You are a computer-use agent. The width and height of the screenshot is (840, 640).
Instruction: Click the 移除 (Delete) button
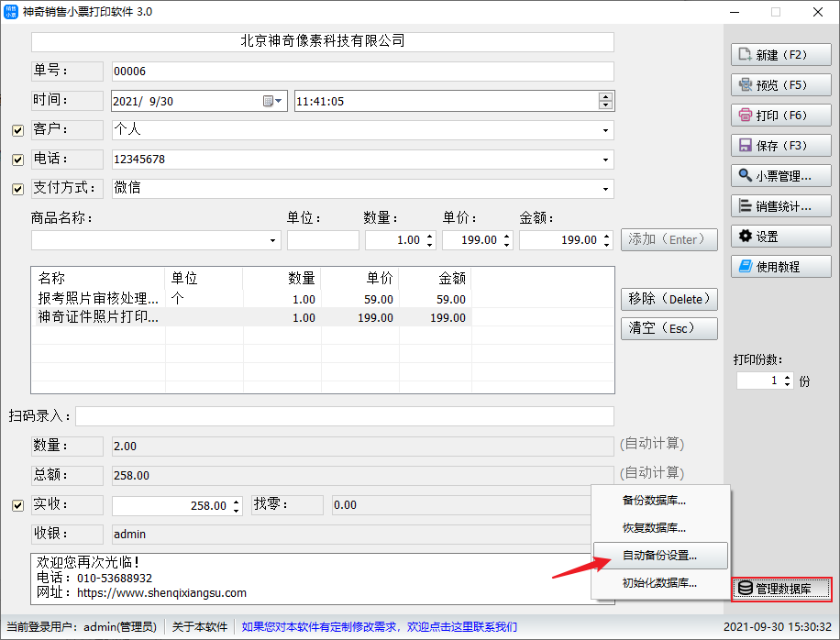point(669,300)
